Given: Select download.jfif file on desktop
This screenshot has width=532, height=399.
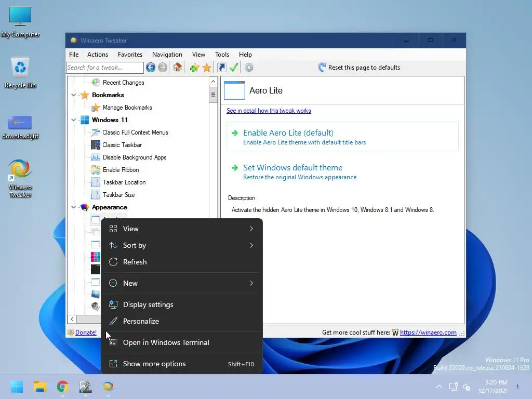Looking at the screenshot, I should coord(20,127).
